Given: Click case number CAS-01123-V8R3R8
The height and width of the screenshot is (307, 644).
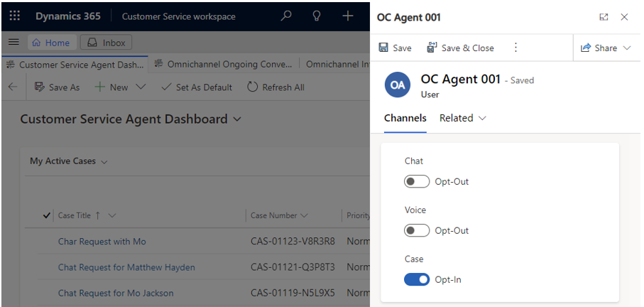Looking at the screenshot, I should tap(293, 241).
